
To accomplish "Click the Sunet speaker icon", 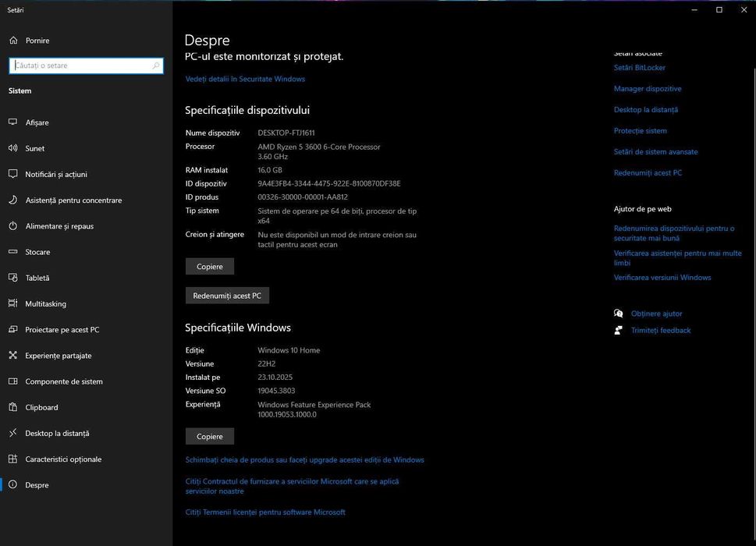I will pos(13,148).
